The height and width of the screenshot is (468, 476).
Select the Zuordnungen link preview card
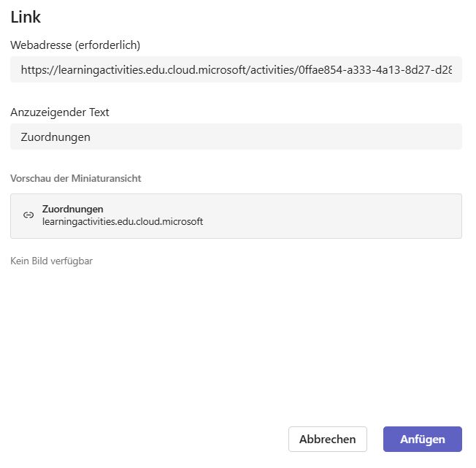click(292, 216)
